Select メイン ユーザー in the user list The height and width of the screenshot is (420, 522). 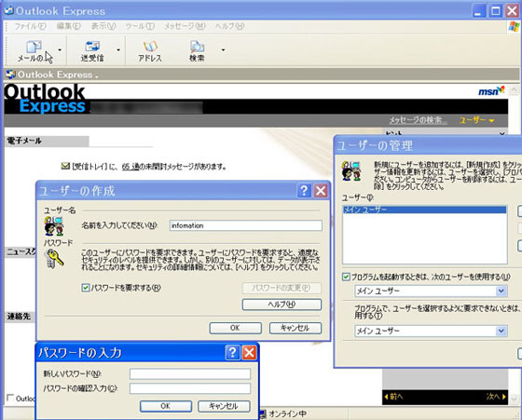click(x=424, y=210)
